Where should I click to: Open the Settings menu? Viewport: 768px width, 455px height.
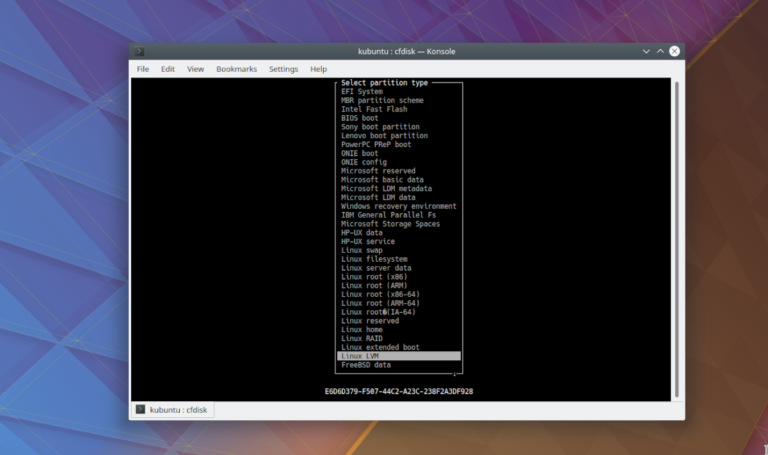[283, 69]
